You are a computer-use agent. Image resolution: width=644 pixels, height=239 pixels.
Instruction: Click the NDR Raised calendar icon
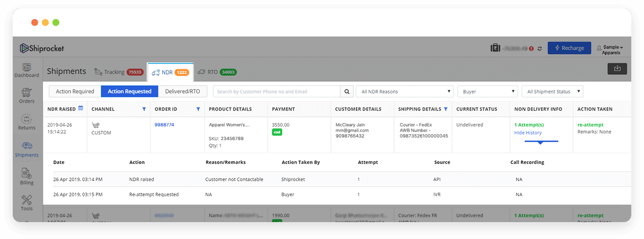[x=81, y=108]
